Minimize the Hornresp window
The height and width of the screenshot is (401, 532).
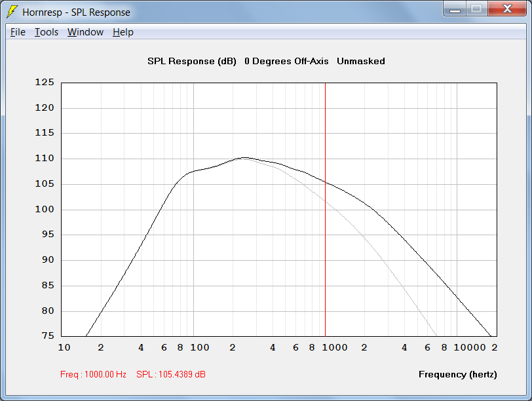tap(455, 9)
